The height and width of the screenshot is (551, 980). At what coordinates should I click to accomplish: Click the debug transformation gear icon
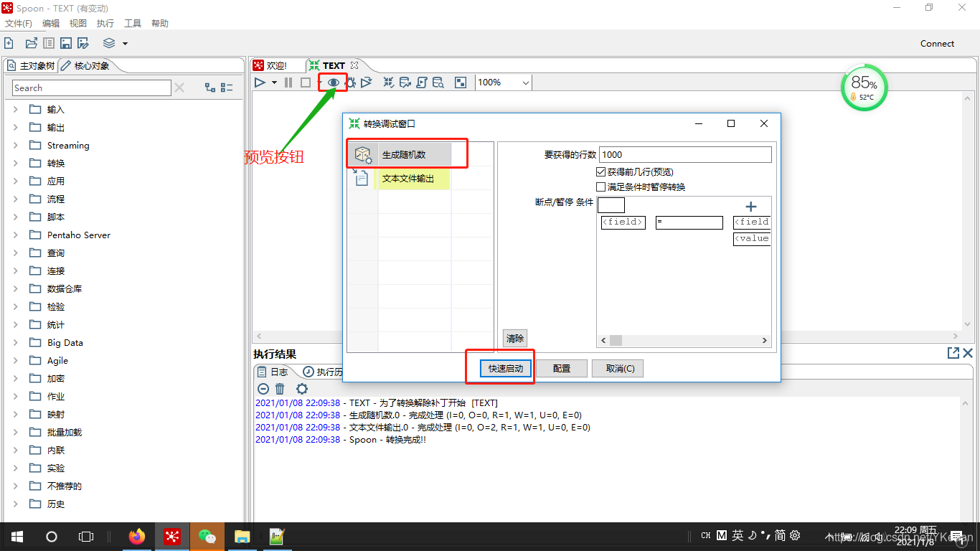[x=351, y=83]
